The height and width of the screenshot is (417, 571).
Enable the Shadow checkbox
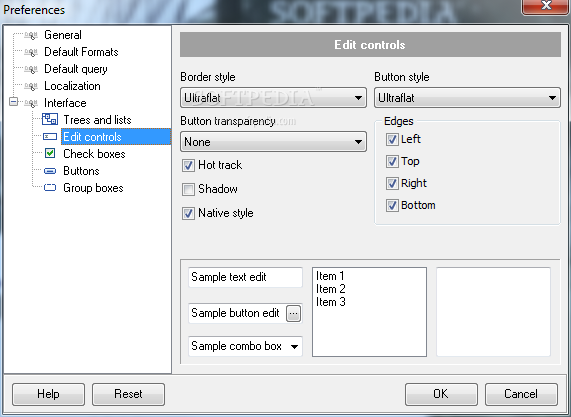click(188, 189)
